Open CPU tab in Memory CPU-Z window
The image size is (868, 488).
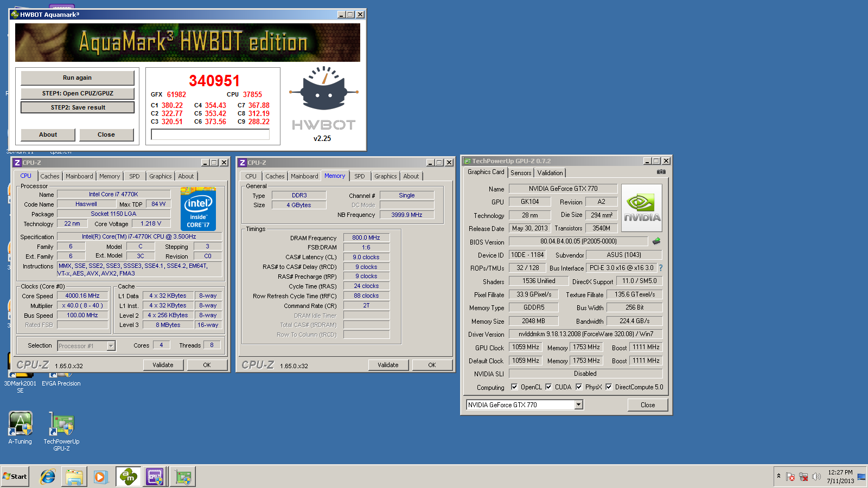pyautogui.click(x=251, y=176)
